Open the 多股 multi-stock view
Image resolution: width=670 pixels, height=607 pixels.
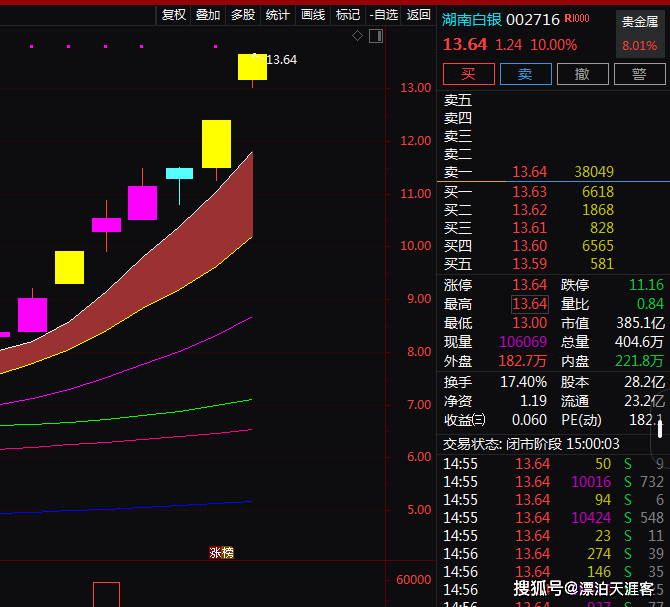[243, 15]
